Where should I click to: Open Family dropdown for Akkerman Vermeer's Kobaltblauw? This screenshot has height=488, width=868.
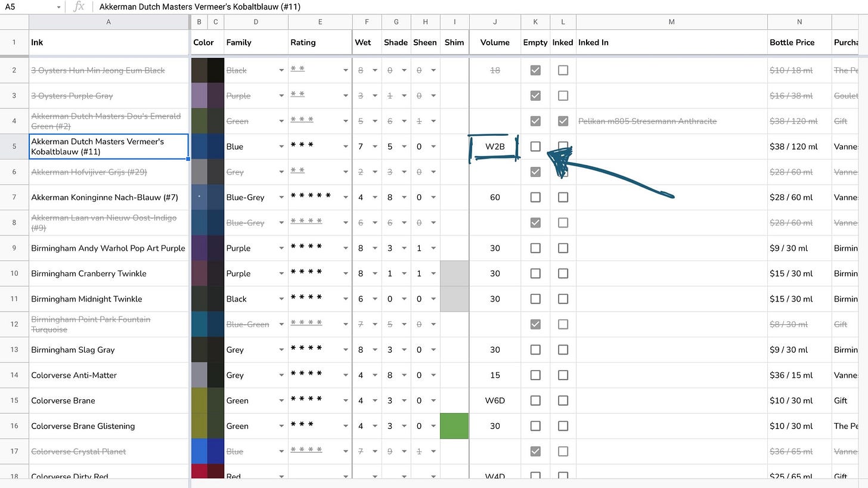(281, 147)
